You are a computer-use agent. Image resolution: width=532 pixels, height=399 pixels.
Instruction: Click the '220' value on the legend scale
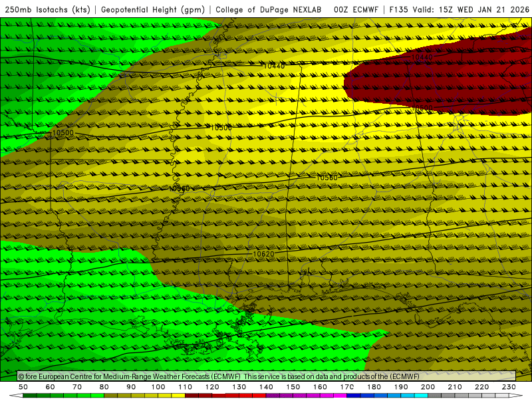pos(481,387)
